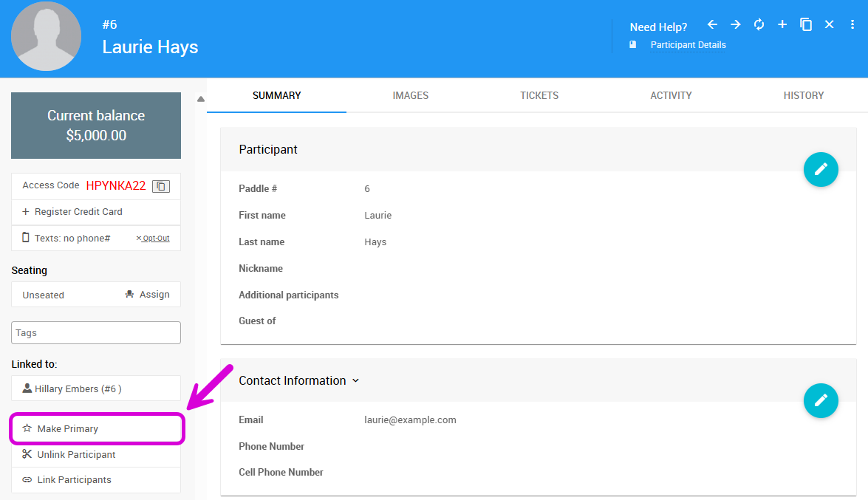Add a new participant with plus icon
Screen dimensions: 868x500
[782, 25]
